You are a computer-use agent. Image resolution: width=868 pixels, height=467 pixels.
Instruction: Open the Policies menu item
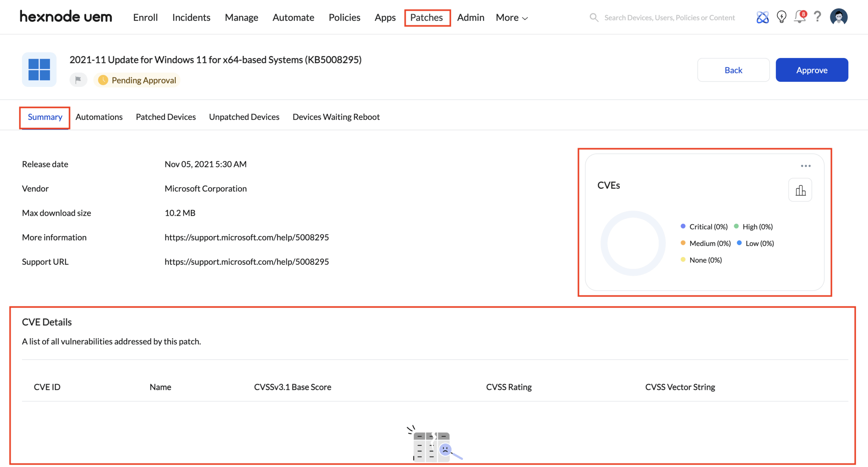344,17
